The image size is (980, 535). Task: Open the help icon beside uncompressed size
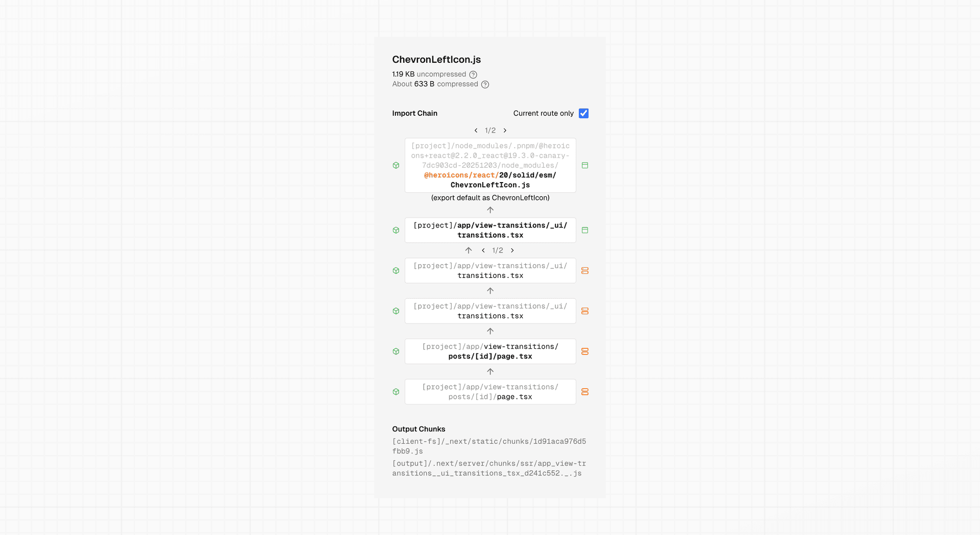(x=473, y=74)
